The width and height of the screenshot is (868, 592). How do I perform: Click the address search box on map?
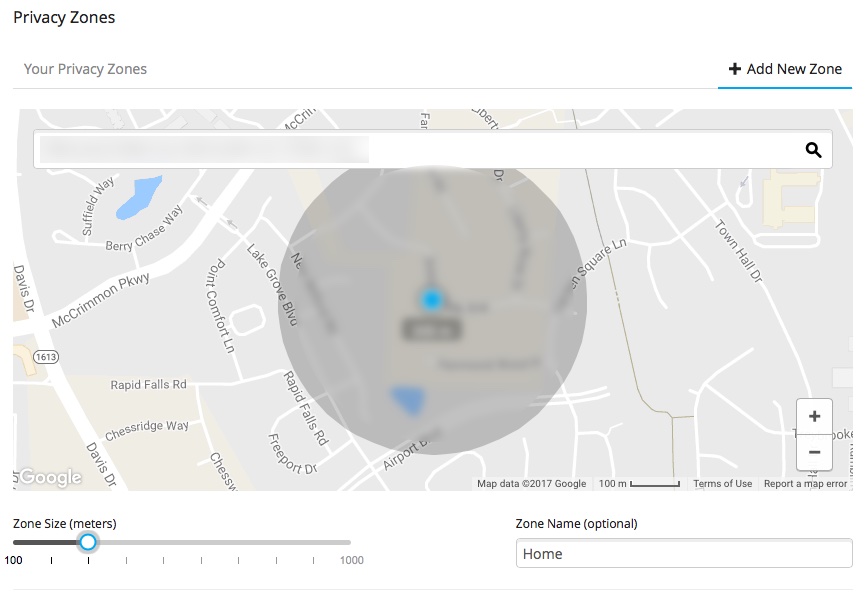420,150
